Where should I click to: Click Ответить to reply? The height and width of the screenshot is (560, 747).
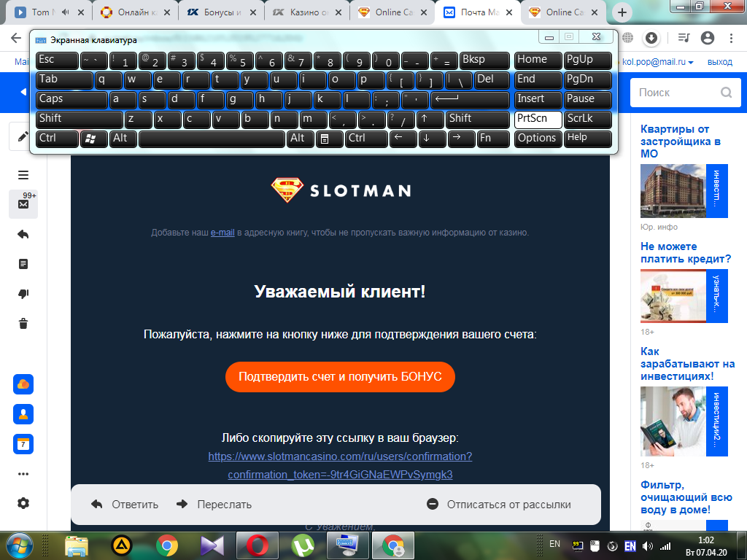[125, 505]
